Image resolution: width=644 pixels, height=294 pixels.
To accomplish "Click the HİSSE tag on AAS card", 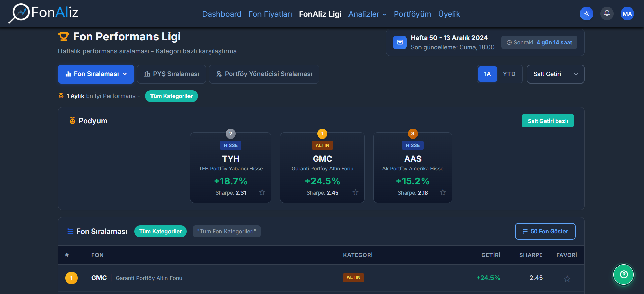I will 413,145.
